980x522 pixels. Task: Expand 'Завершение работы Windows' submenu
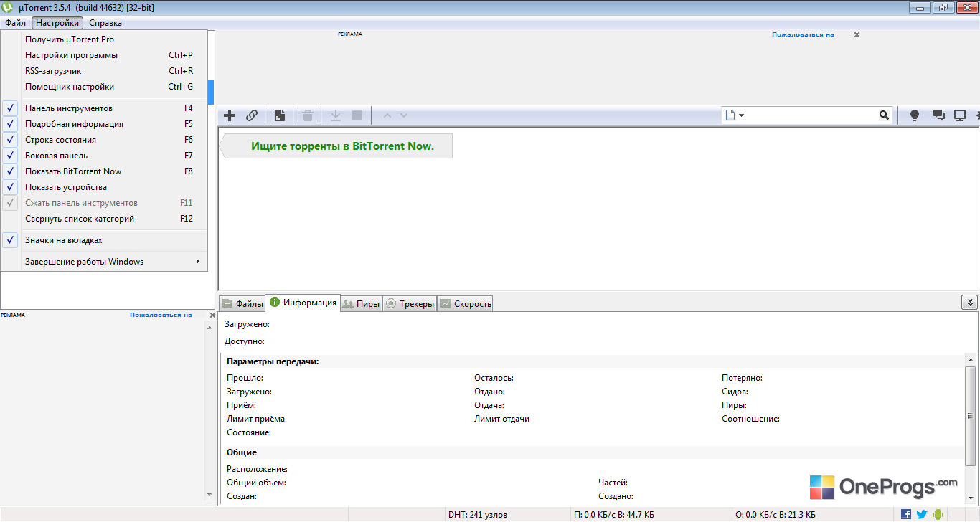[x=104, y=262]
